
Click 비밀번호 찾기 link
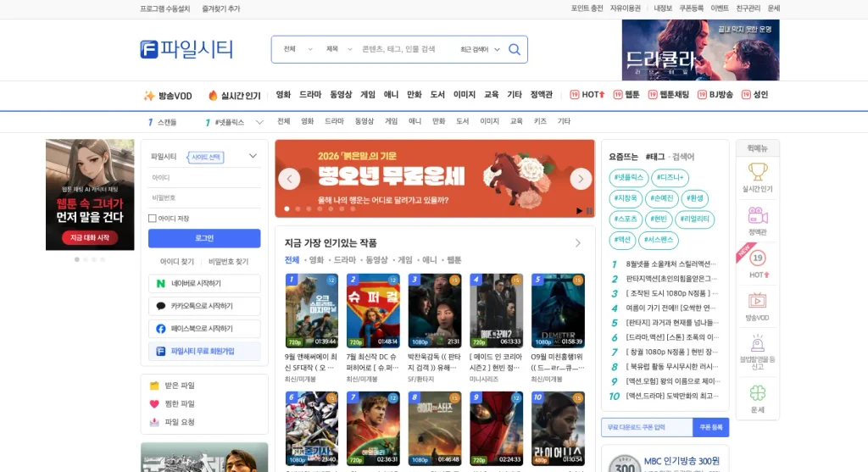[x=228, y=261]
